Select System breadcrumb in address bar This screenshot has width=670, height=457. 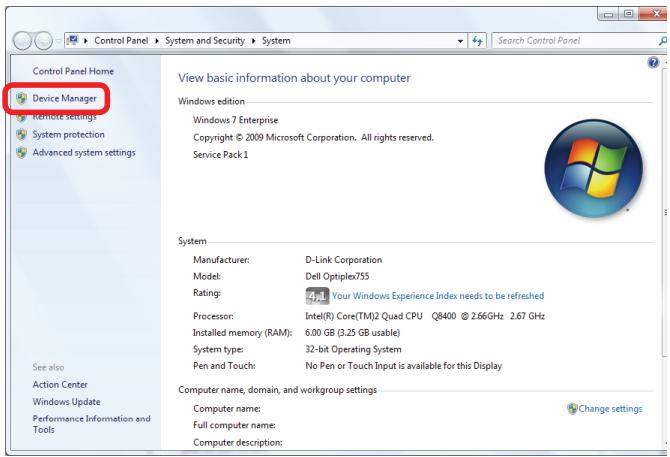pos(276,41)
